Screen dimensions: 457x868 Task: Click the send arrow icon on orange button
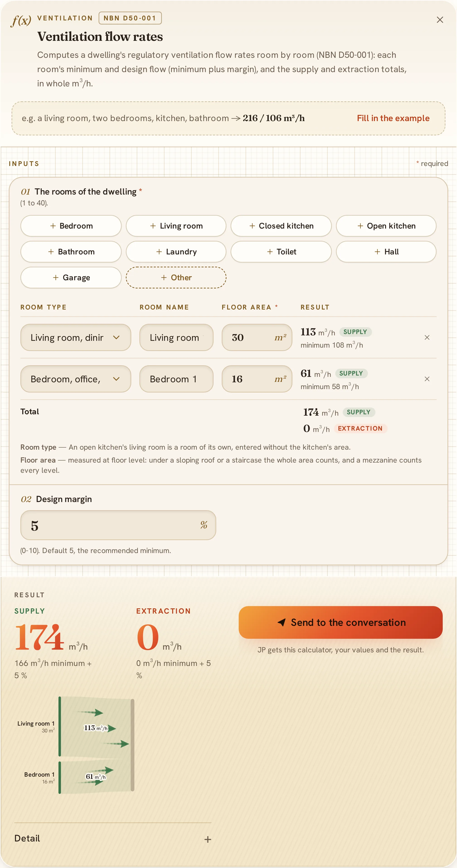[x=282, y=622]
